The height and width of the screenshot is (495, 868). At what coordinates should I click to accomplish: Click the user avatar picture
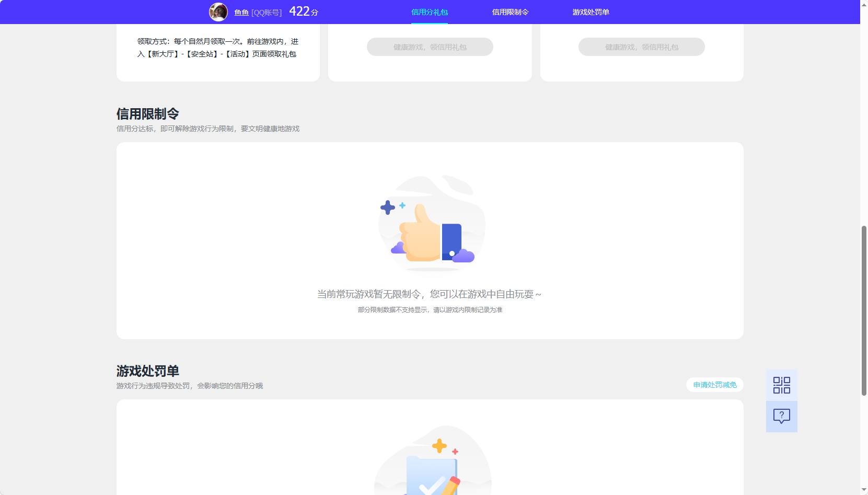point(218,11)
